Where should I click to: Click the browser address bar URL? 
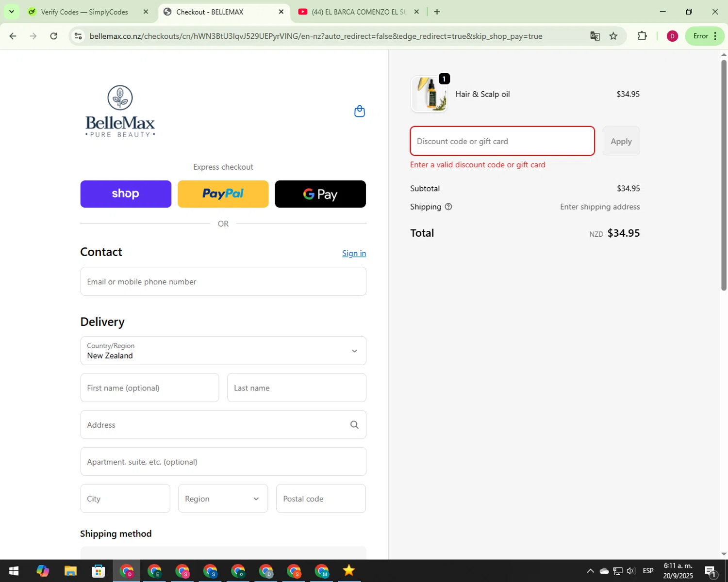(315, 36)
